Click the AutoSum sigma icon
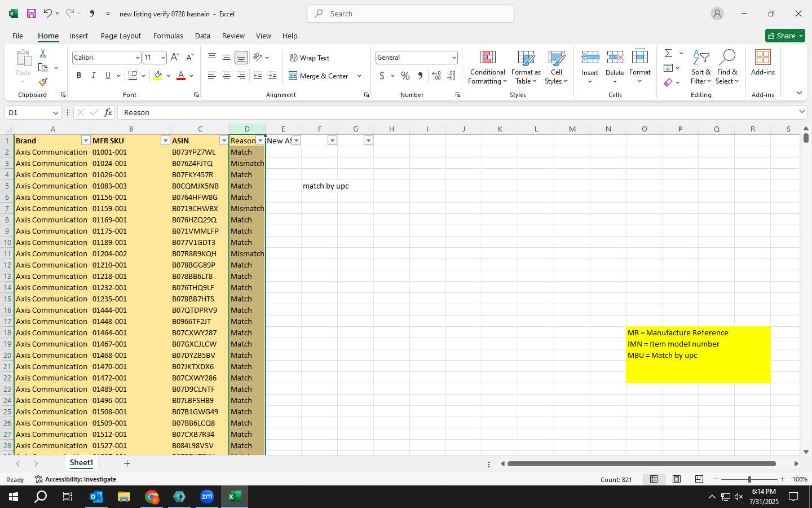The image size is (812, 508). pyautogui.click(x=668, y=53)
